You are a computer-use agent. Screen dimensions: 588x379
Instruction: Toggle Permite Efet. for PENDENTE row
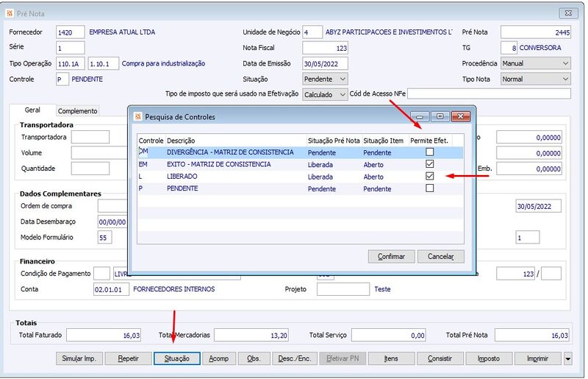tap(430, 188)
